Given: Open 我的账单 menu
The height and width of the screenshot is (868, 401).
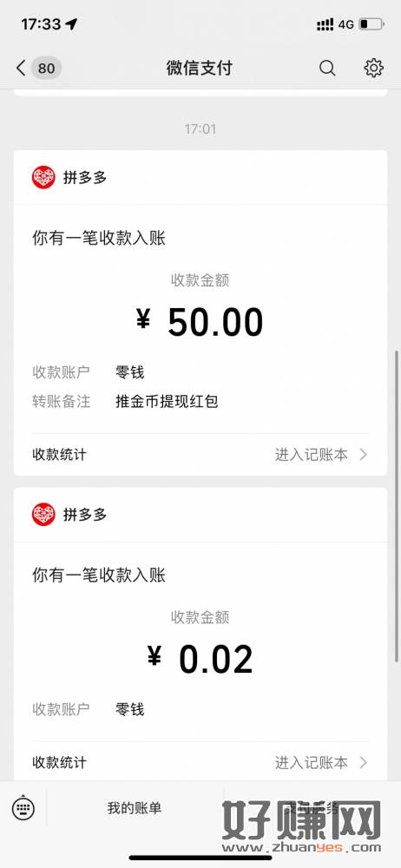Looking at the screenshot, I should tap(135, 808).
